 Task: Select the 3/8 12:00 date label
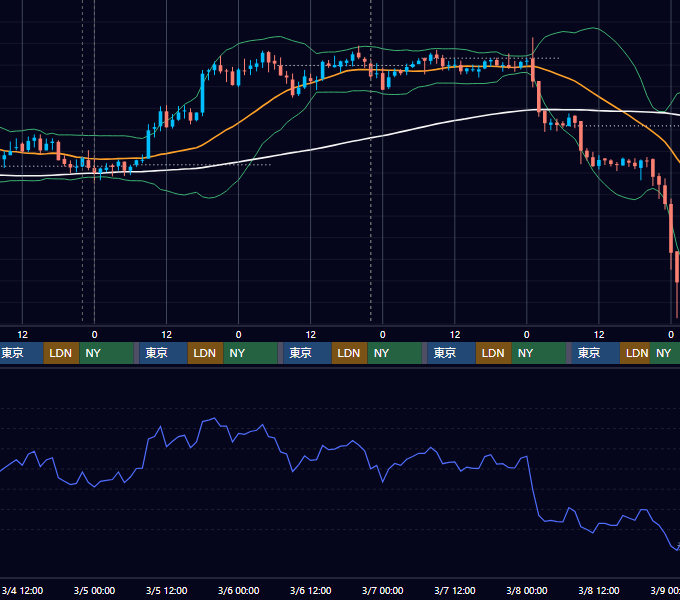[598, 590]
